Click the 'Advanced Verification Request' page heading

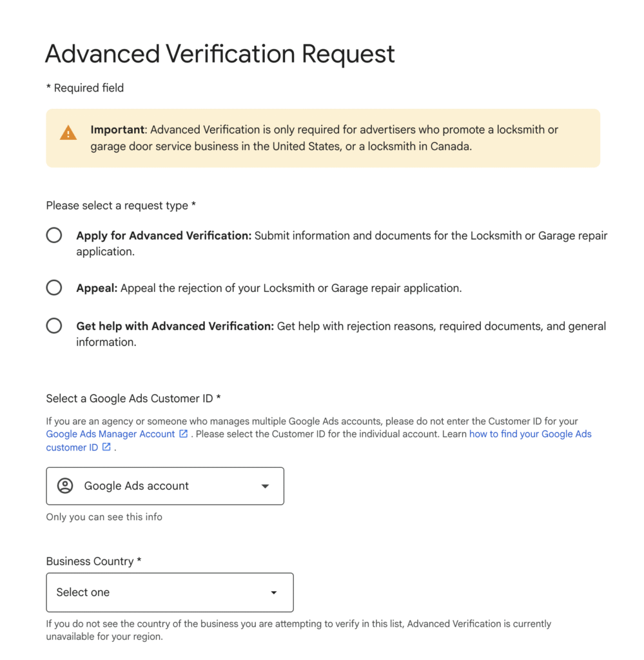point(220,53)
